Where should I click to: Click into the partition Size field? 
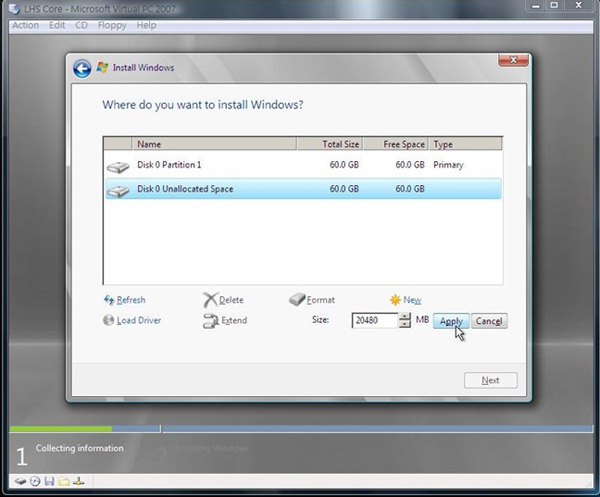point(374,321)
